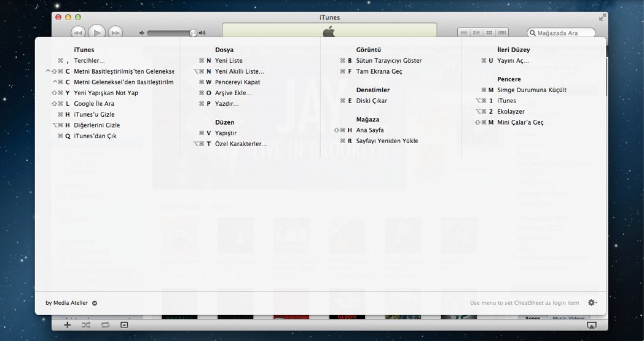Open the CheatSheet gear settings menu

click(592, 303)
